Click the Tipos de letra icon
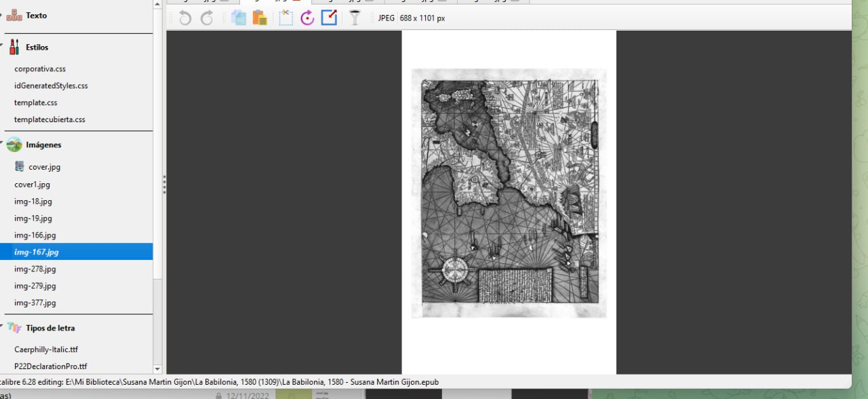This screenshot has height=399, width=868. pyautogui.click(x=14, y=328)
